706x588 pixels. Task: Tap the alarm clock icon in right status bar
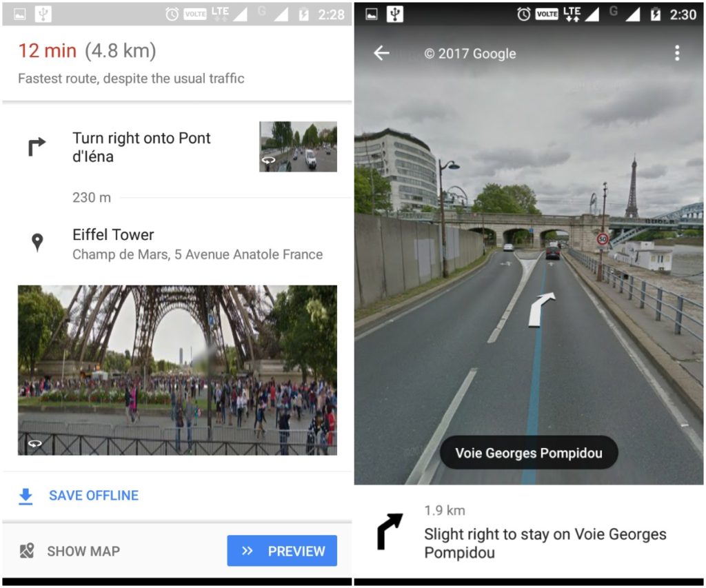523,14
